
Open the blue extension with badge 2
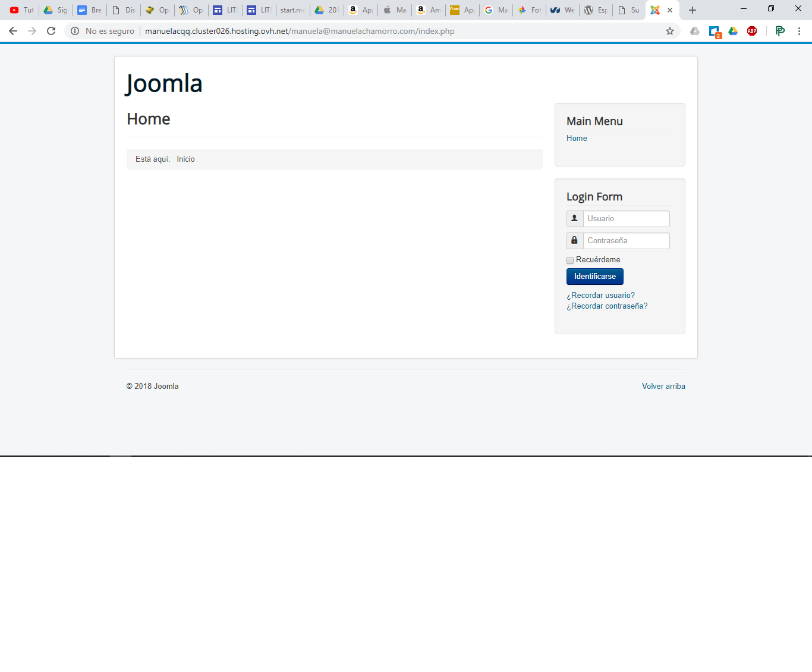click(x=715, y=32)
